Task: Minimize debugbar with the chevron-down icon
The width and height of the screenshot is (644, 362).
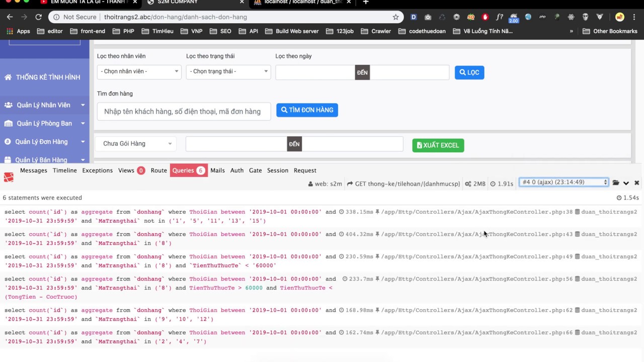Action: [x=626, y=183]
